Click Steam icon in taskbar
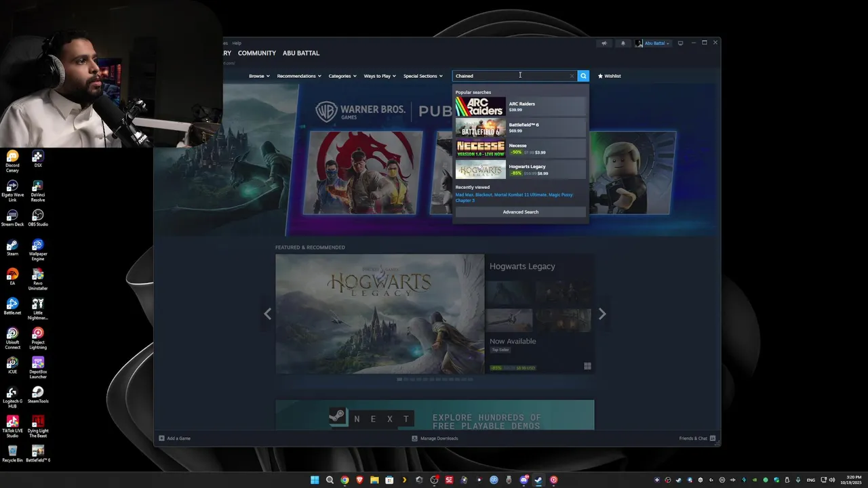 538,480
